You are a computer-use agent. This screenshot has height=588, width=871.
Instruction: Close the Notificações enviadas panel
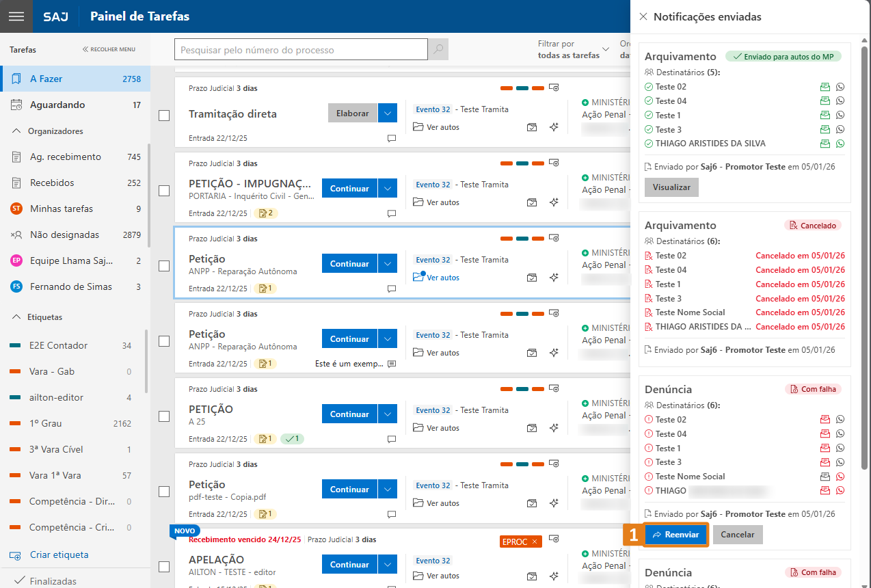643,16
